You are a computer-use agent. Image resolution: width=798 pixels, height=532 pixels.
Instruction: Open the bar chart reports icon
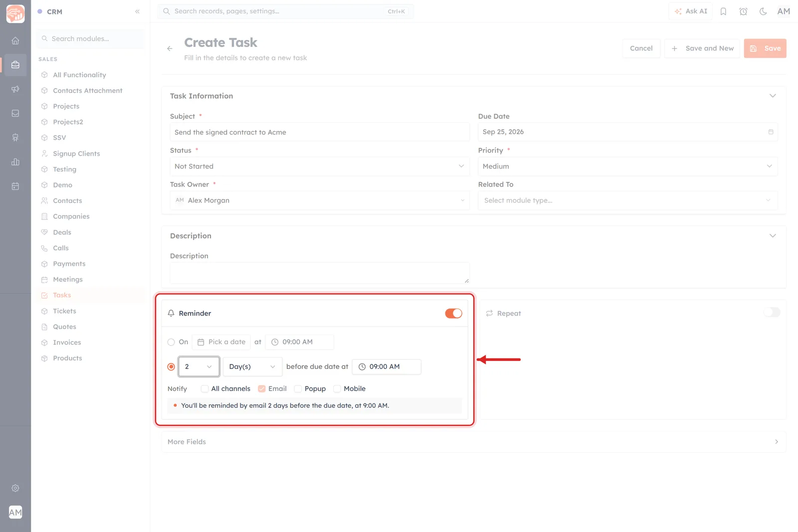tap(15, 162)
